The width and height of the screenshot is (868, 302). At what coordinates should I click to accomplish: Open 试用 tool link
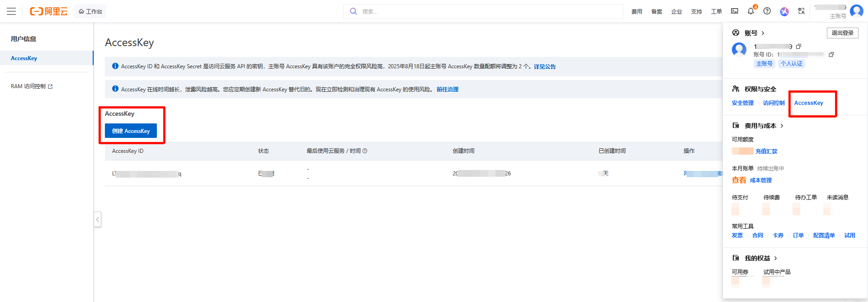[x=850, y=236]
